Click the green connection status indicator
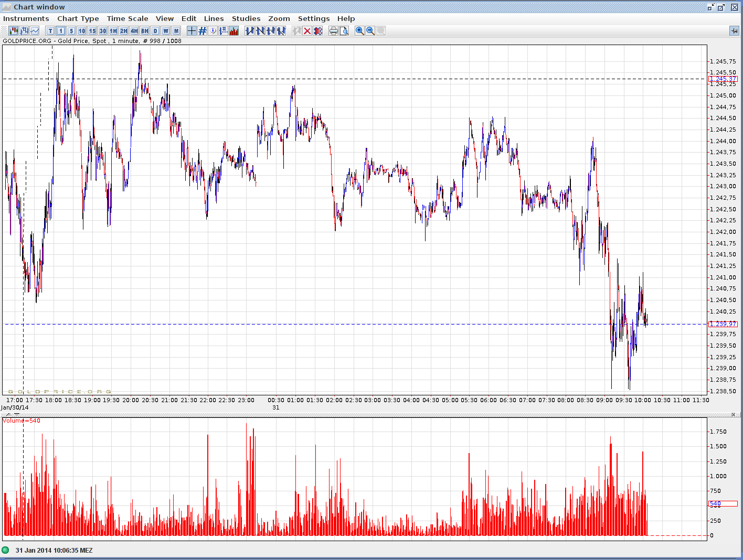743x560 pixels. [7, 550]
